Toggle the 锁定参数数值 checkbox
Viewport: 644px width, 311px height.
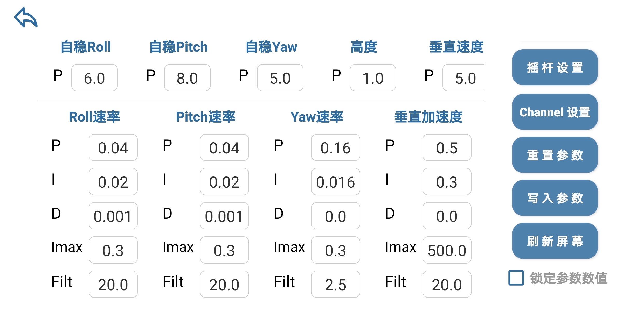(x=516, y=278)
